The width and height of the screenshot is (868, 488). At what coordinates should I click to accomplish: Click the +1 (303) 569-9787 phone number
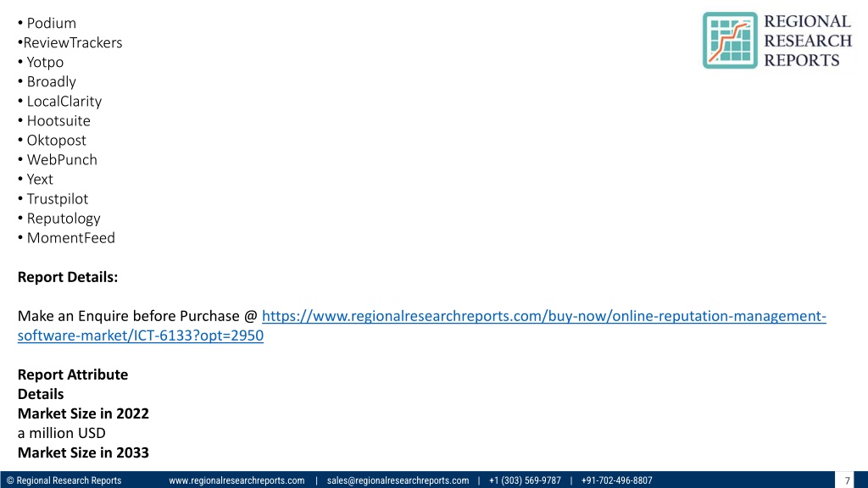525,480
